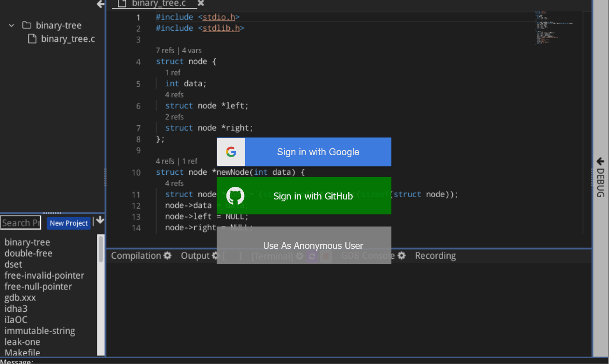Click the Google logo in sign-in button
Screen dimensions: 609x364
pyautogui.click(x=231, y=152)
